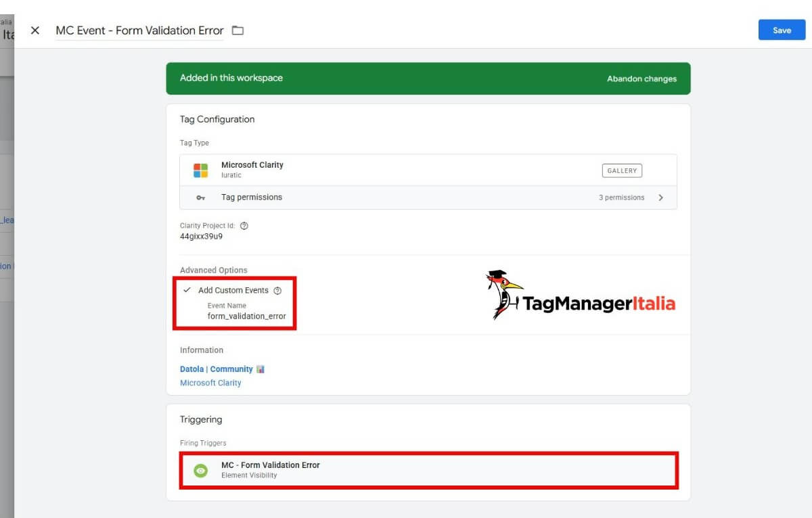Click the key icon next to Tag permissions

[x=201, y=197]
